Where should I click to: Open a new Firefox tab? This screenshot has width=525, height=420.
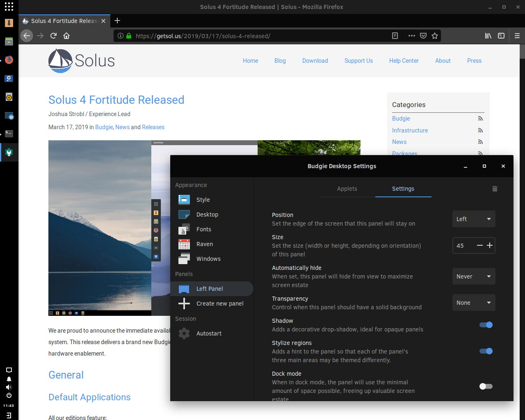pyautogui.click(x=117, y=21)
